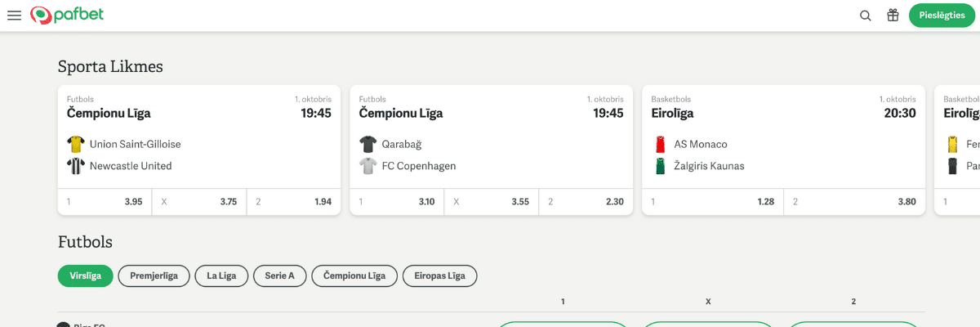
Task: Open the Qarabağ team name link
Action: coord(401,144)
